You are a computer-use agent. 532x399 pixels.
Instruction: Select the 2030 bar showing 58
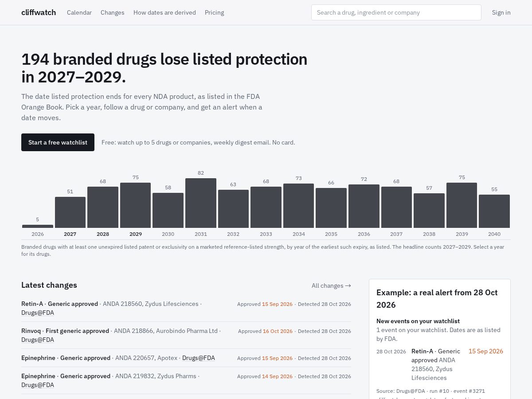[x=168, y=210]
